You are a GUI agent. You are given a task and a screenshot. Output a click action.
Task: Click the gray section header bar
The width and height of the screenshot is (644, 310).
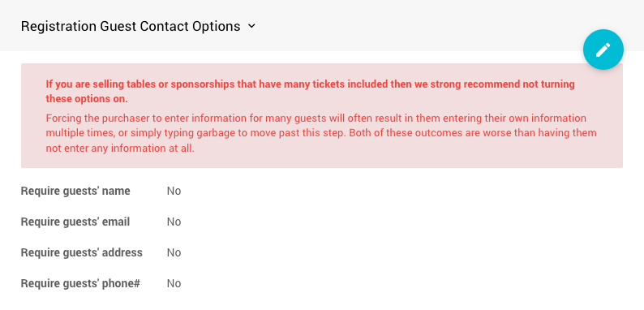click(x=322, y=25)
